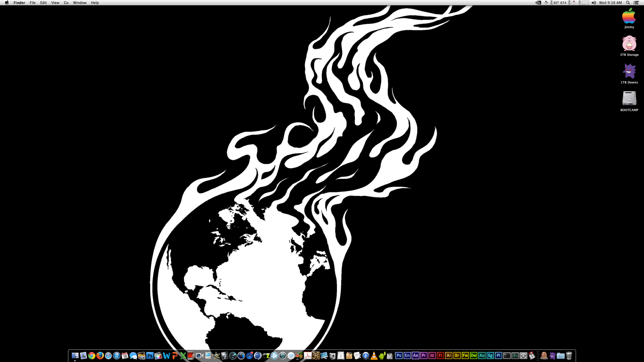The image size is (644, 362).
Task: Launch Adobe Acrobat PDF icon in dock
Action: pyautogui.click(x=307, y=355)
